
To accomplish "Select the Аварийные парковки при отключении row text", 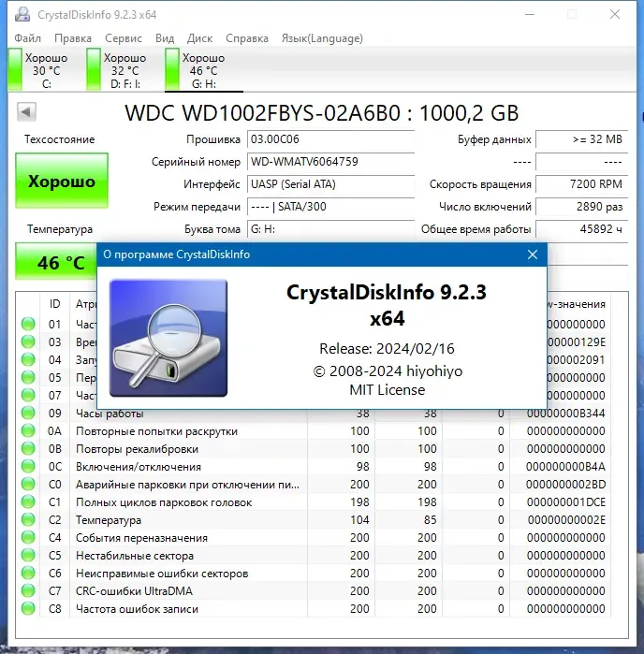I will [187, 485].
